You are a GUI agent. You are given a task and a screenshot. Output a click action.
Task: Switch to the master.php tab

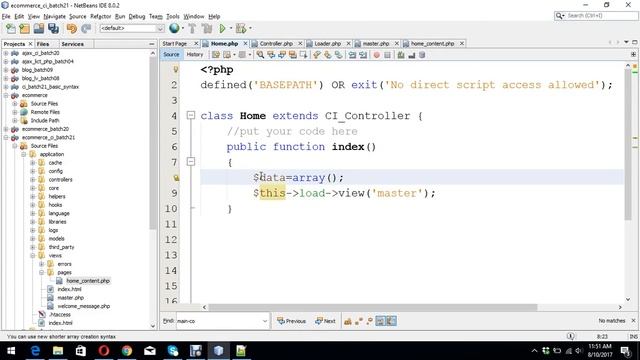376,43
